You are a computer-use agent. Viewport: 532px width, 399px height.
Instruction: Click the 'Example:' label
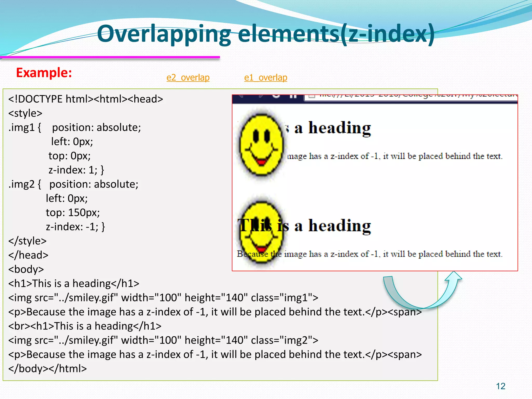44,72
